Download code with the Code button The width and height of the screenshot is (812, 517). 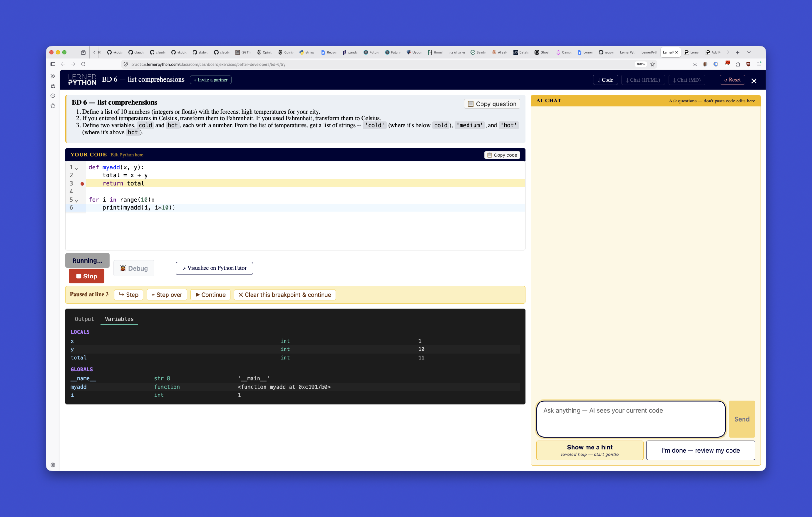(x=605, y=80)
